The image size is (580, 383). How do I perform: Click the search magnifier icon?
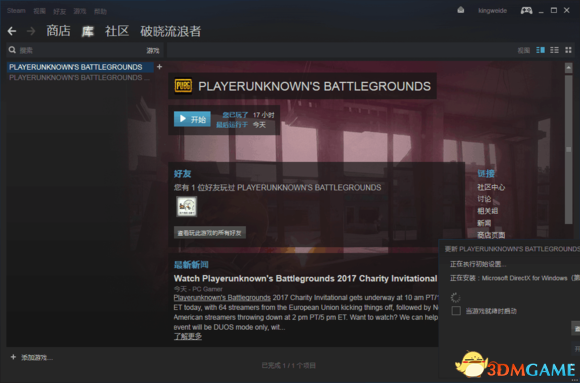point(12,50)
